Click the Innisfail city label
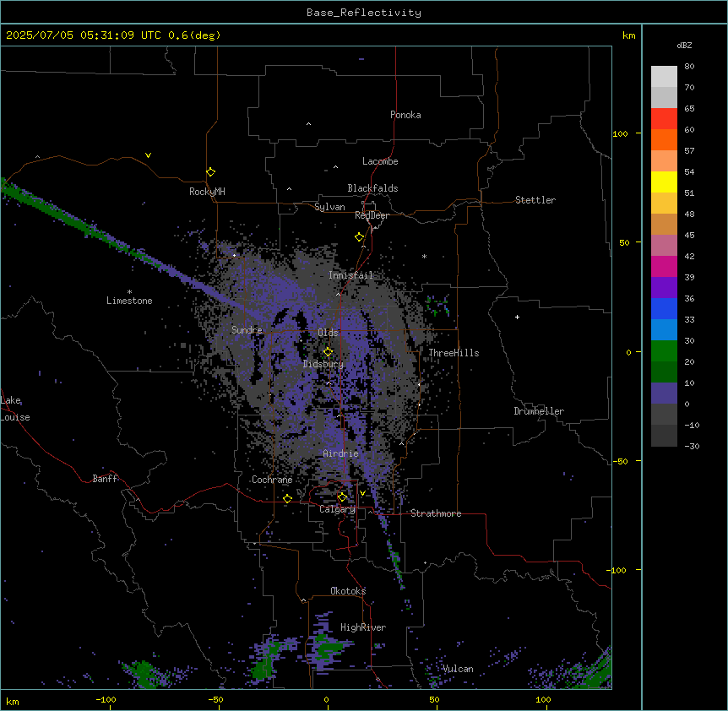 [x=350, y=275]
